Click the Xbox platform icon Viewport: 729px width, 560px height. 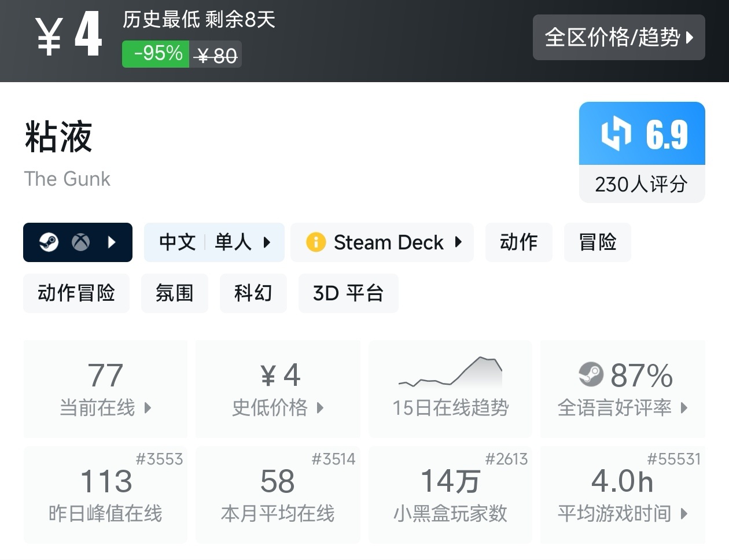click(80, 242)
